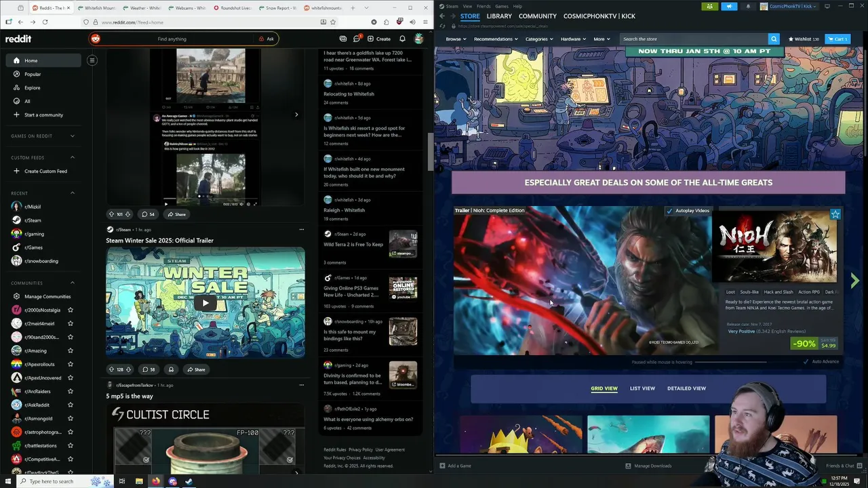Switch to List View on Steam sale
The image size is (868, 488).
pyautogui.click(x=642, y=388)
